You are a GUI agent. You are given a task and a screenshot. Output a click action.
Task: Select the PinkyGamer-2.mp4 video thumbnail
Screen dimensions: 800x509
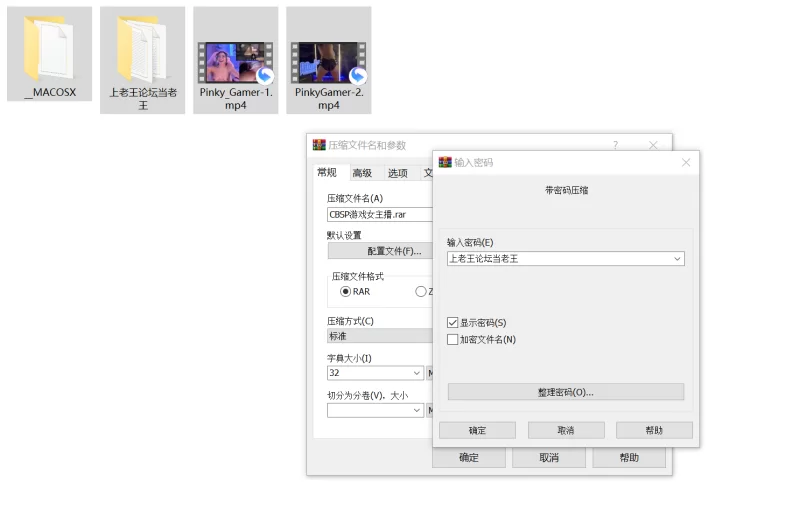329,63
